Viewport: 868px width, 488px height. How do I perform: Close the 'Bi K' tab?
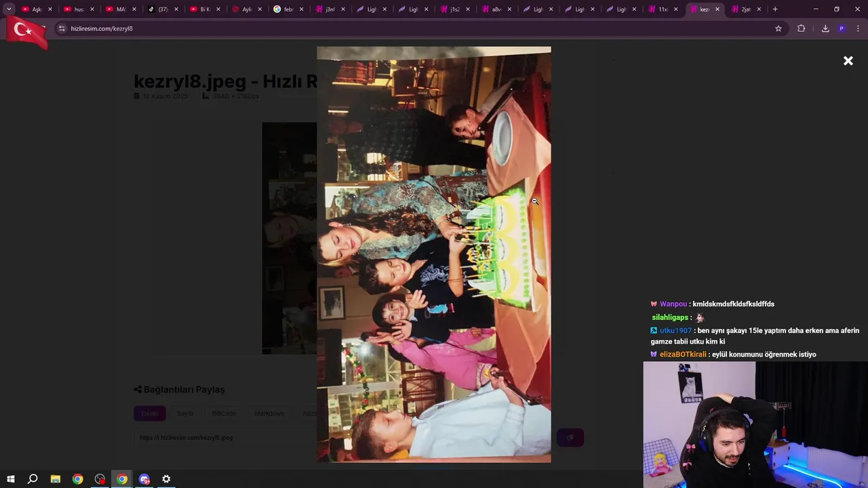pyautogui.click(x=218, y=9)
